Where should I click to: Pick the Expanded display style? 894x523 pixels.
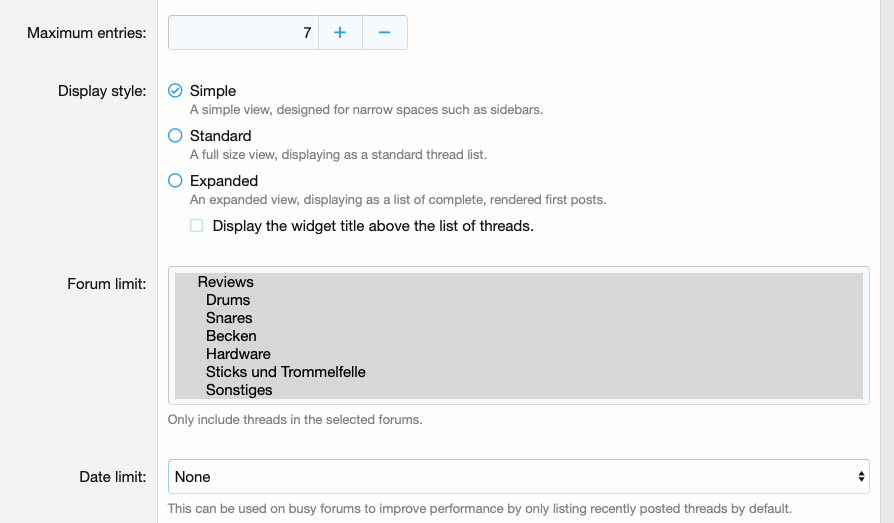coord(175,181)
